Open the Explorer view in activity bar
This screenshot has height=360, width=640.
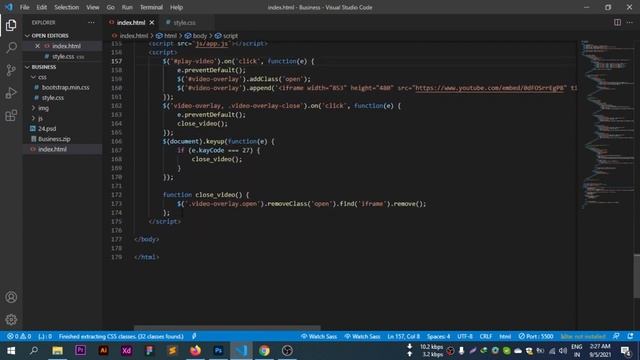(11, 25)
